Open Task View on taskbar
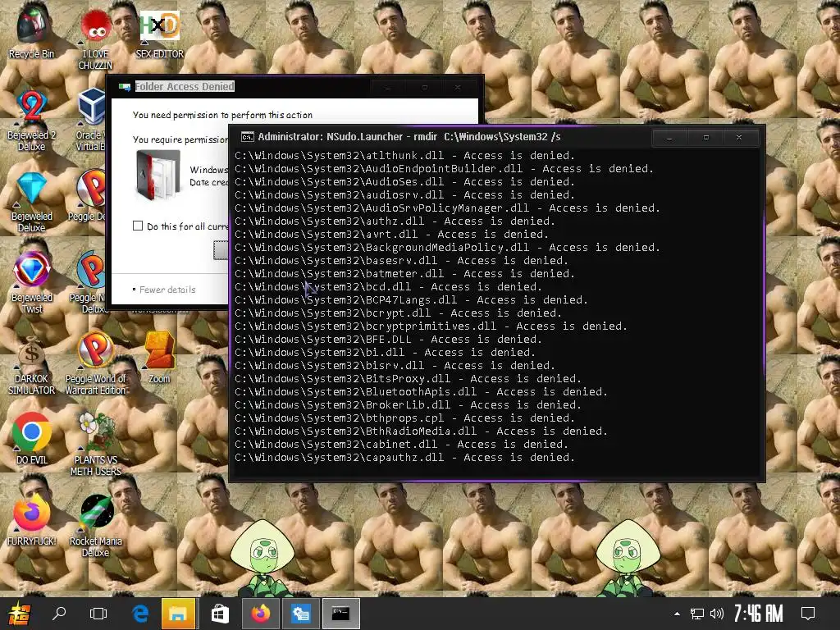The width and height of the screenshot is (840, 630). coord(98,614)
